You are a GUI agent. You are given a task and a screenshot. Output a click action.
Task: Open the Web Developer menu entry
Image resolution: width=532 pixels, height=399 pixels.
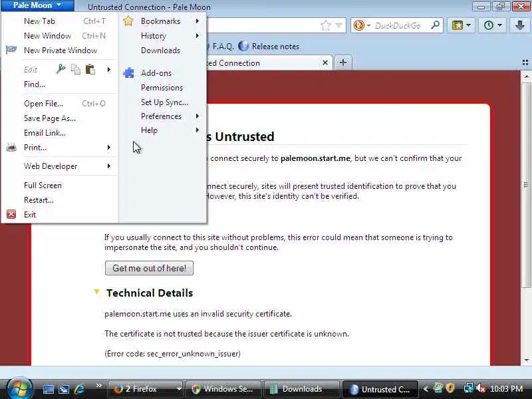coord(51,166)
